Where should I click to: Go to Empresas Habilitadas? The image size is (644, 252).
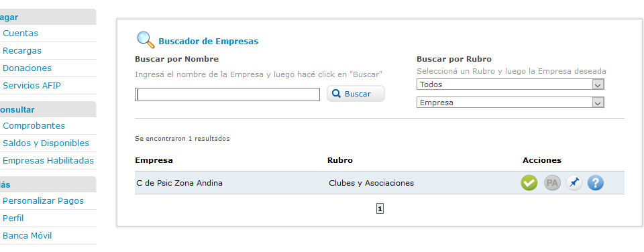tap(48, 160)
